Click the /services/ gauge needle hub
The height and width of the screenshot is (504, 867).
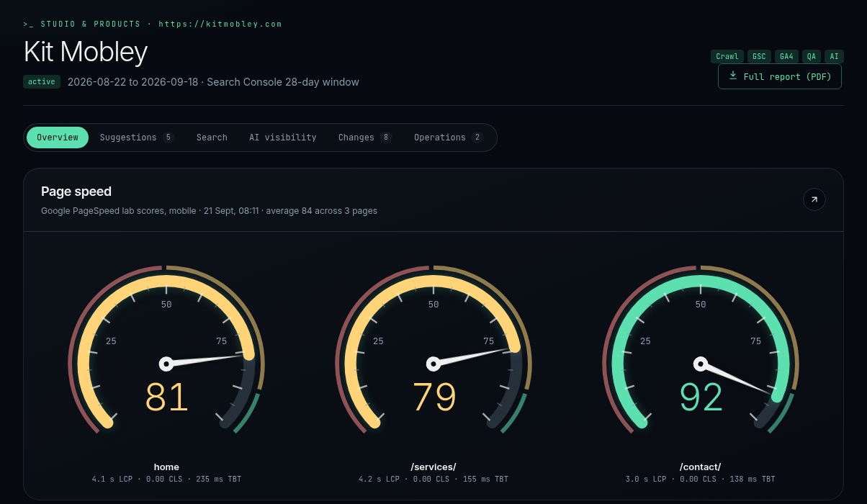[433, 364]
